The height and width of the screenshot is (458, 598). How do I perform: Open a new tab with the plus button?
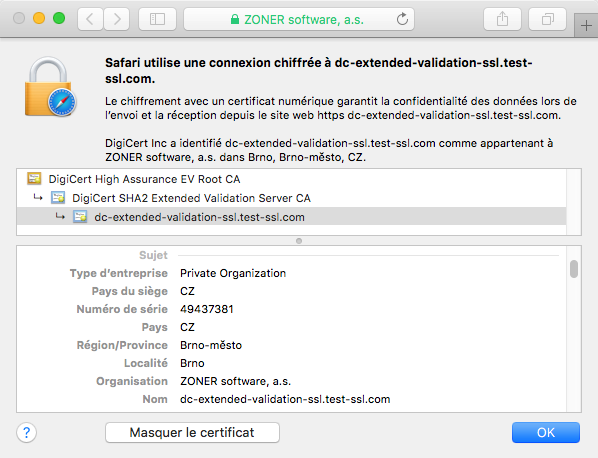click(x=586, y=26)
